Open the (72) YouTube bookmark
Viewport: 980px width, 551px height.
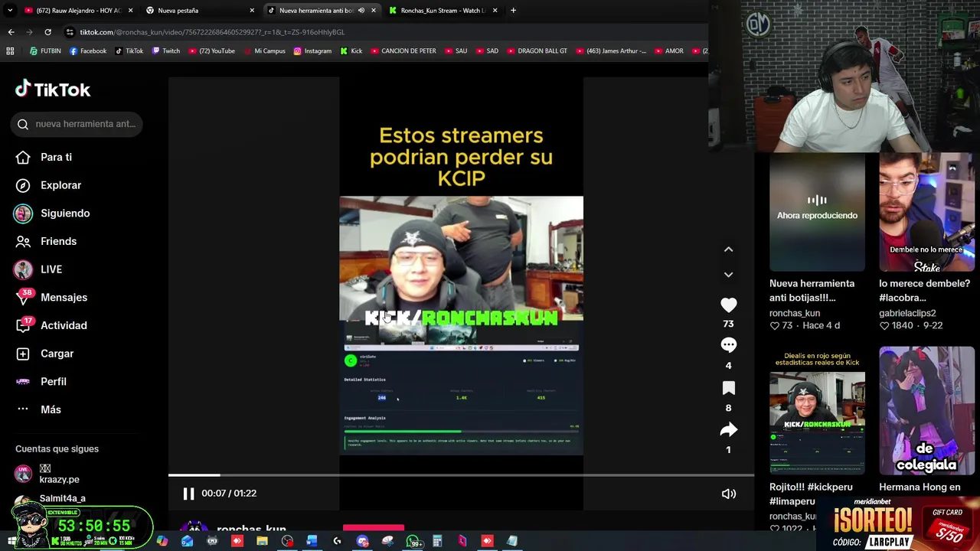coord(212,51)
